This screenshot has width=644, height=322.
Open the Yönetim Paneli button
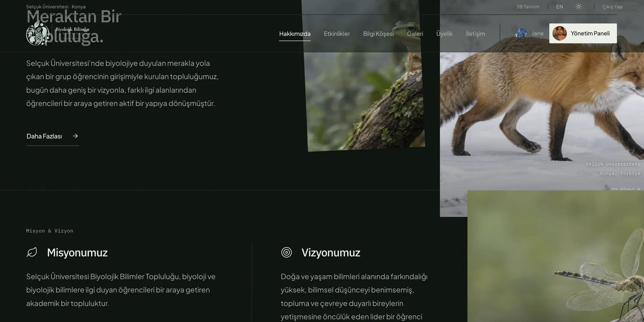(583, 34)
